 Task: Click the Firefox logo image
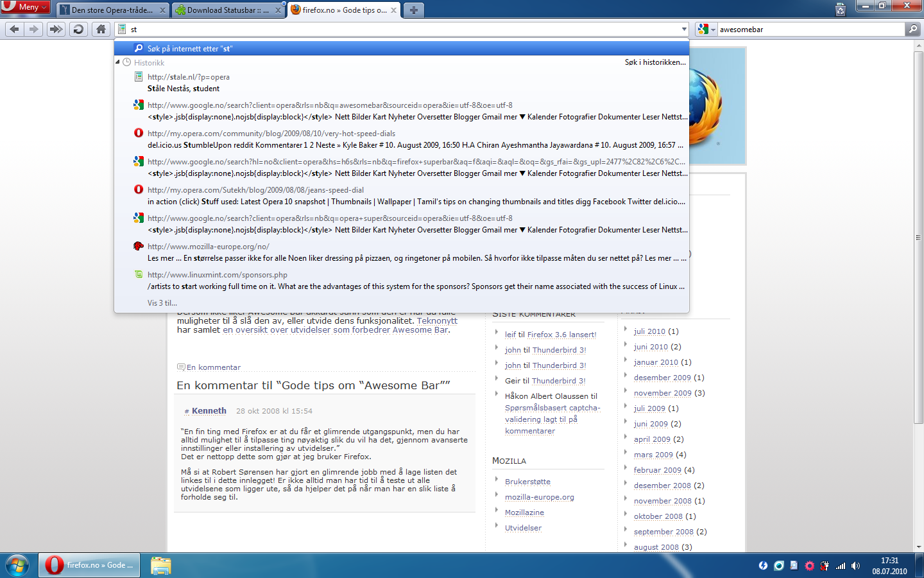[717, 105]
